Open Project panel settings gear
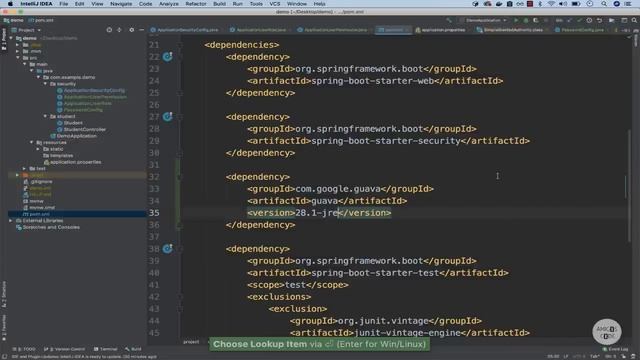 point(131,30)
